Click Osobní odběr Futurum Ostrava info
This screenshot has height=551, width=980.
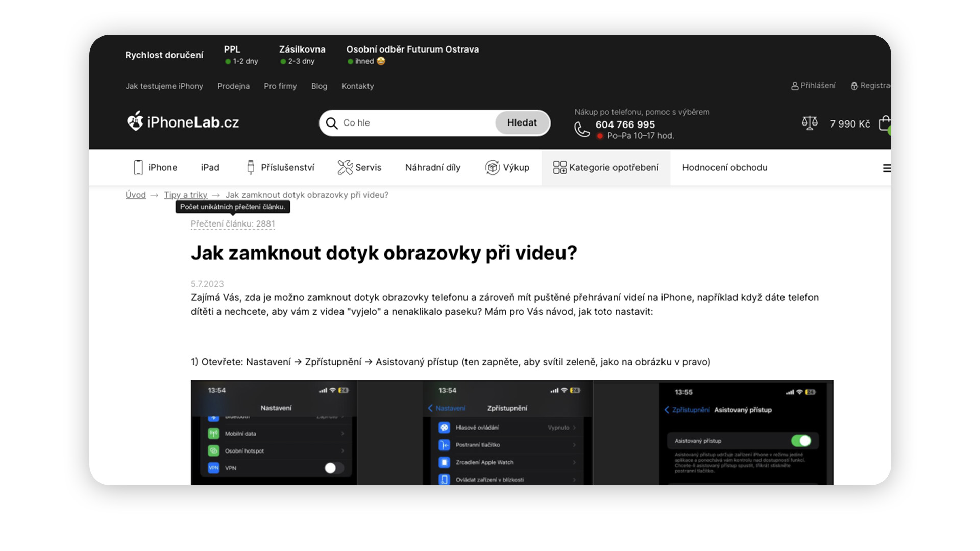(412, 55)
